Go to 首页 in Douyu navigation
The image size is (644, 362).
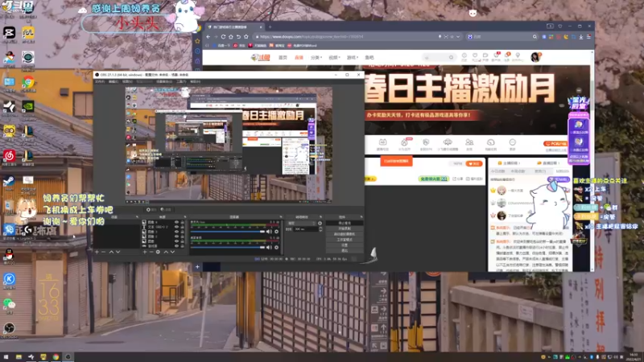283,57
